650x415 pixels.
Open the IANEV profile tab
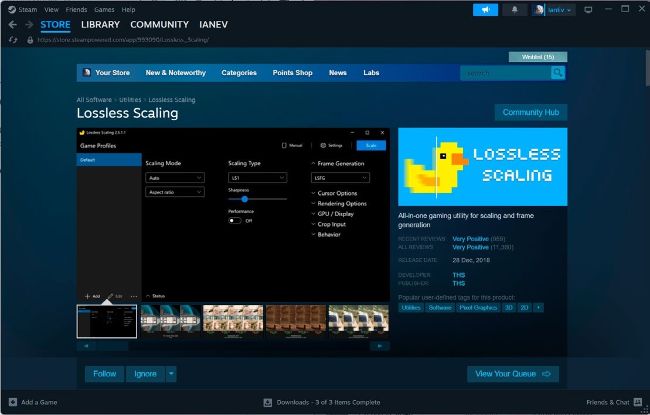213,24
